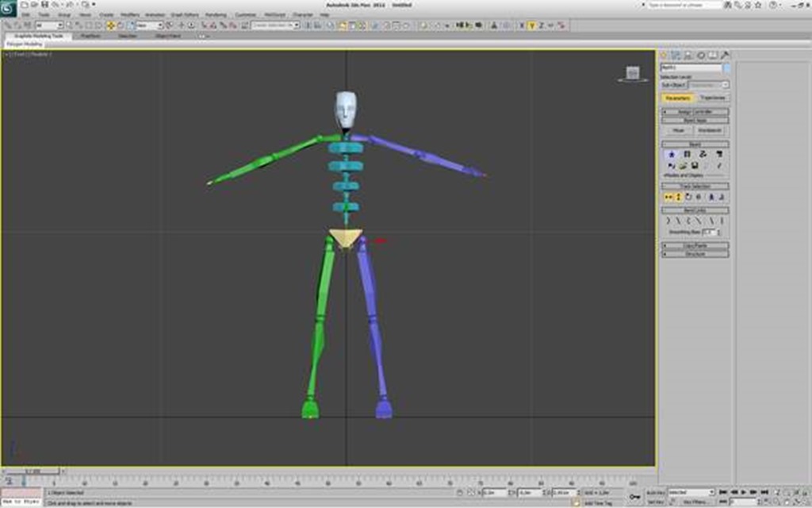Switch to the Freeform ribbon tab
Viewport: 812px width, 508px height.
point(90,36)
